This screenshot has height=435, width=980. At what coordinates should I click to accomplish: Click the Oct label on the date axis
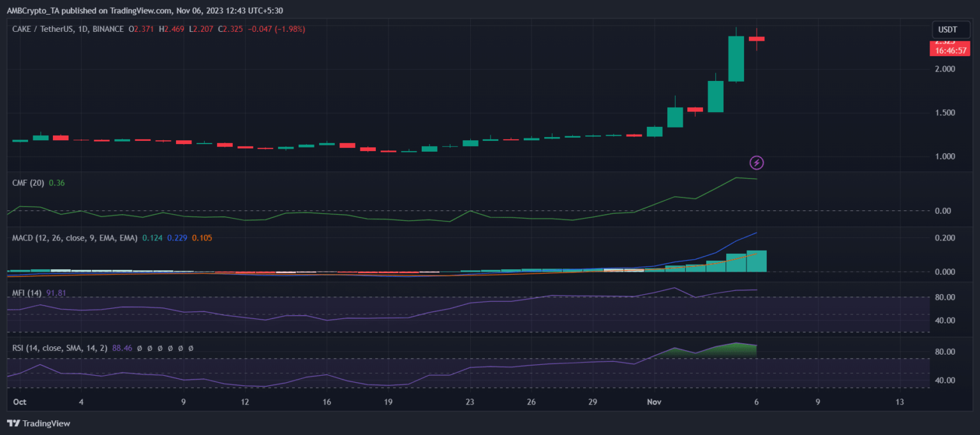tap(20, 402)
